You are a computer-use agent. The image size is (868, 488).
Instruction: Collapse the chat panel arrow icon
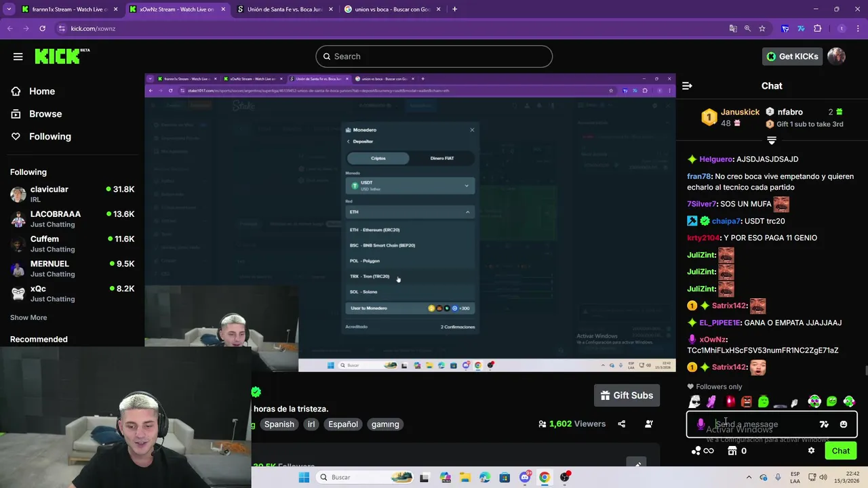point(687,85)
